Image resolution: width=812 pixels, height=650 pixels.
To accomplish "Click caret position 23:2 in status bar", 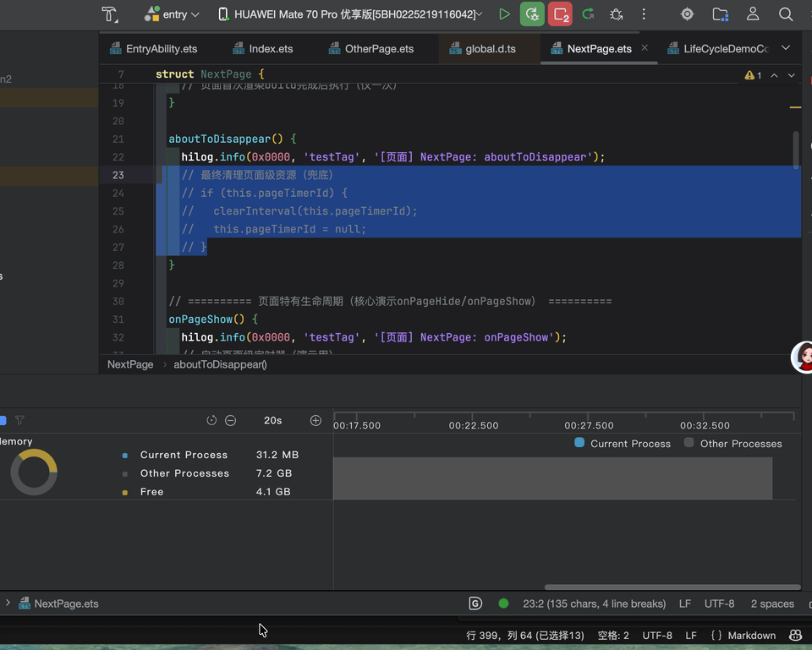I will click(x=594, y=604).
